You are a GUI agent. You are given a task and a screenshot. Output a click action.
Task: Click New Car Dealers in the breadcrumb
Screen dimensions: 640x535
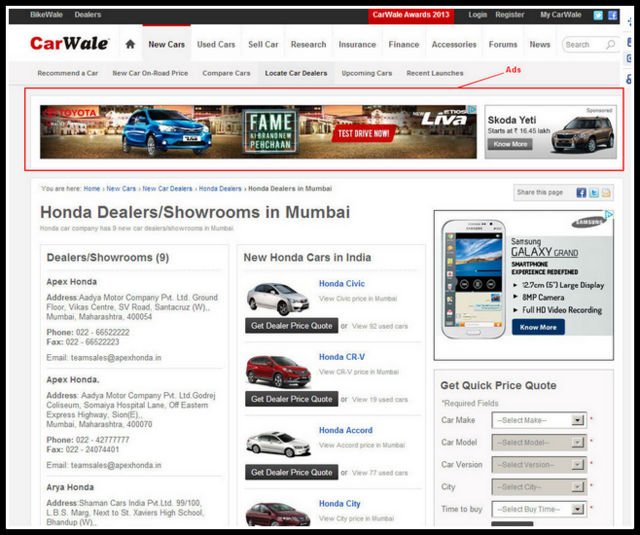(x=167, y=189)
